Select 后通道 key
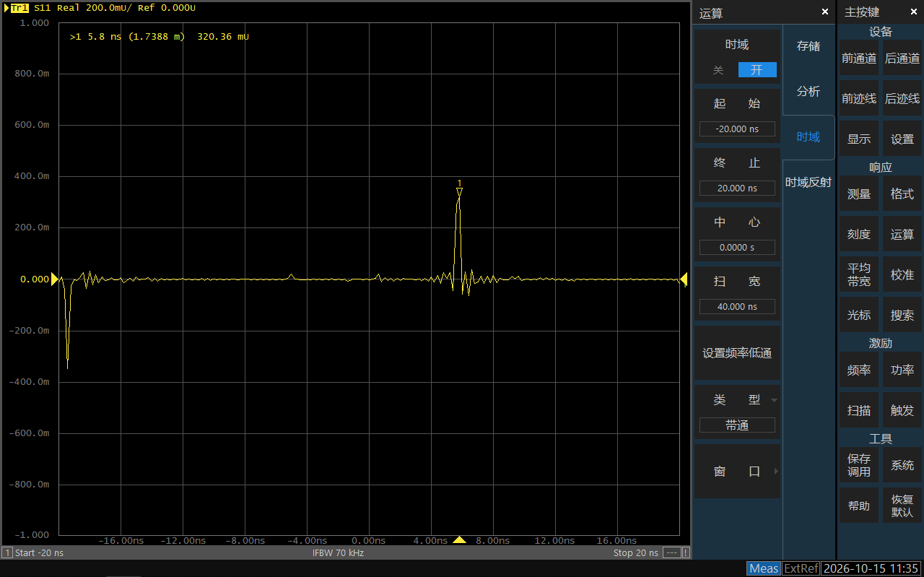The width and height of the screenshot is (924, 577). point(902,58)
